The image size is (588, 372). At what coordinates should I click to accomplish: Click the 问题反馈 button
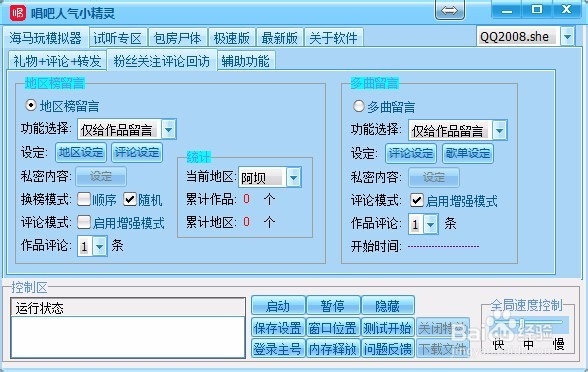388,349
